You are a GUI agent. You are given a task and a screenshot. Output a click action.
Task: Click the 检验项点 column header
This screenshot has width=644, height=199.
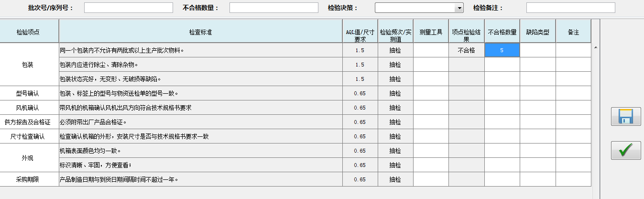pos(29,32)
